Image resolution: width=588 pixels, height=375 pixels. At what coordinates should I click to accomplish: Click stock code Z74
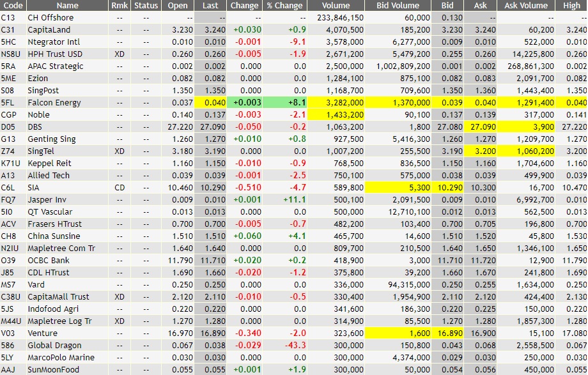tap(8, 151)
